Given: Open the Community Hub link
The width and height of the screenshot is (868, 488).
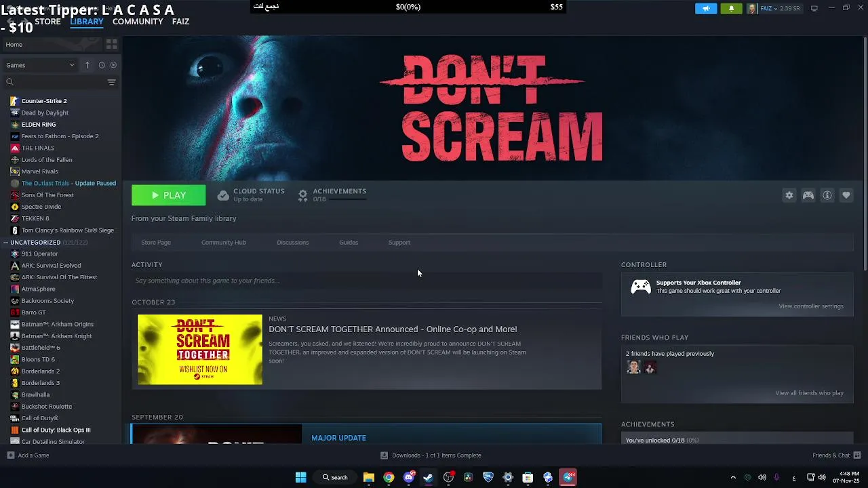Looking at the screenshot, I should [x=224, y=243].
